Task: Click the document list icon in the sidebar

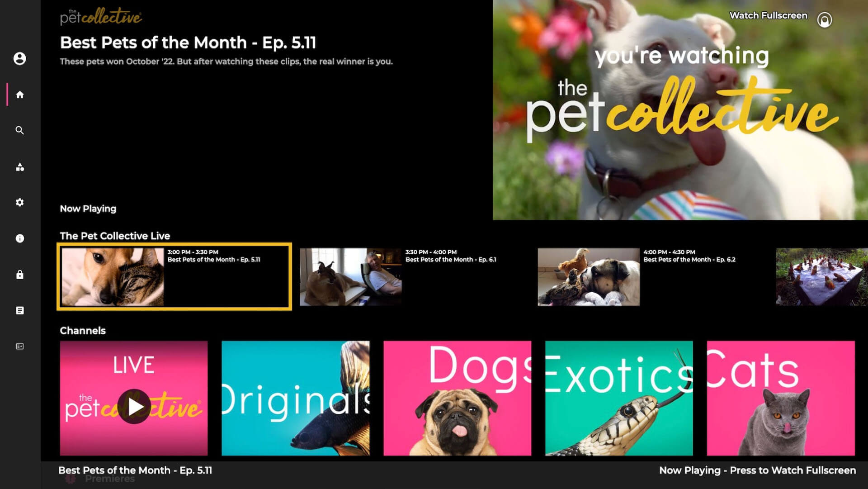Action: click(20, 310)
